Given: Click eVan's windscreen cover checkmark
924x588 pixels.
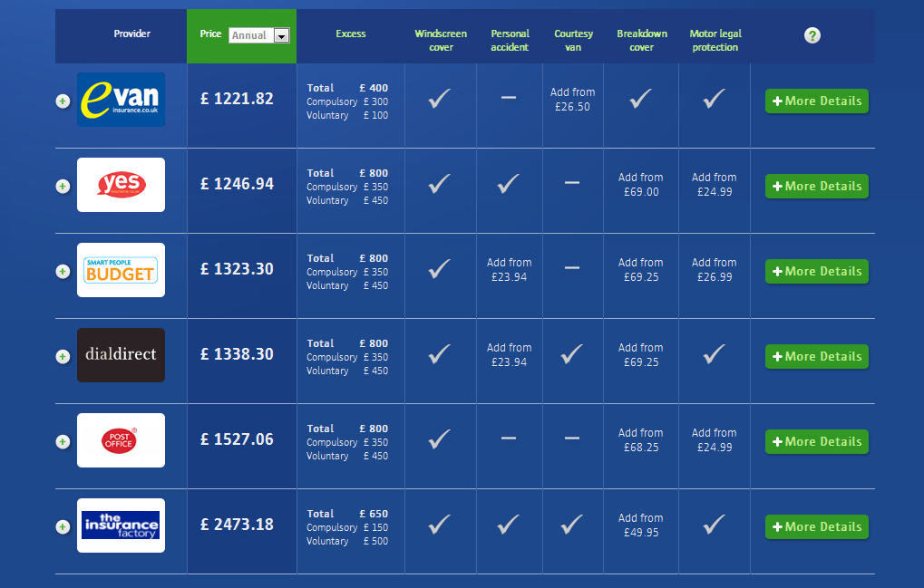Looking at the screenshot, I should (x=440, y=99).
